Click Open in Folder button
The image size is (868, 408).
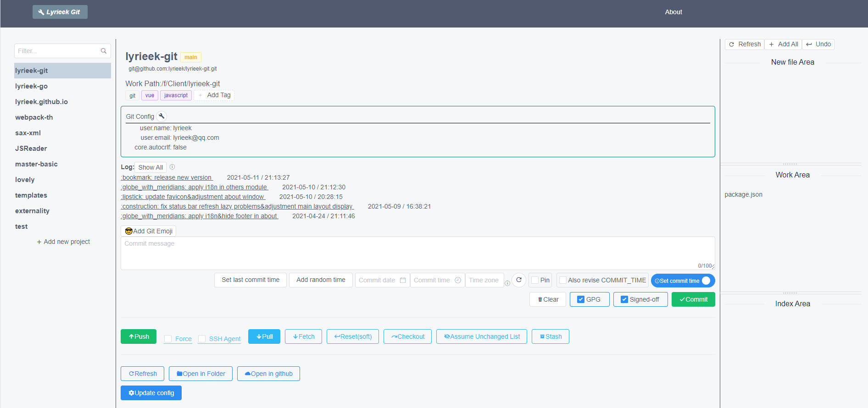pos(200,374)
